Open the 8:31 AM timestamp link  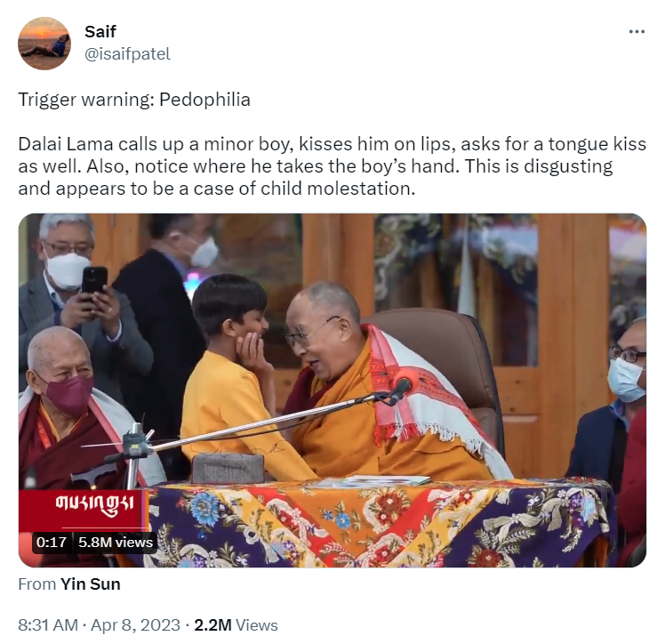(48, 625)
